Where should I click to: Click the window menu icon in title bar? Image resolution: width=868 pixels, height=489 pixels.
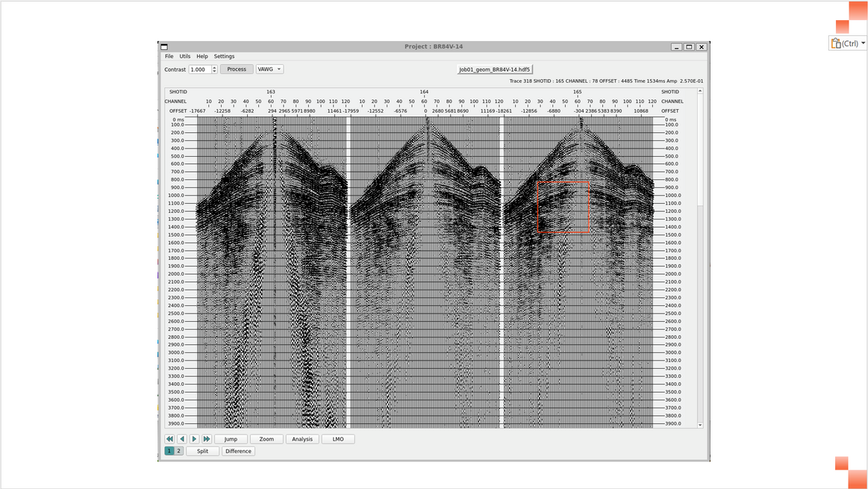click(164, 47)
